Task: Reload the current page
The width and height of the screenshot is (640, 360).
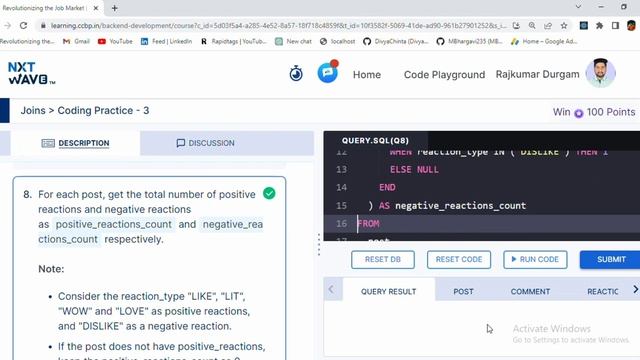Action: (x=23, y=25)
